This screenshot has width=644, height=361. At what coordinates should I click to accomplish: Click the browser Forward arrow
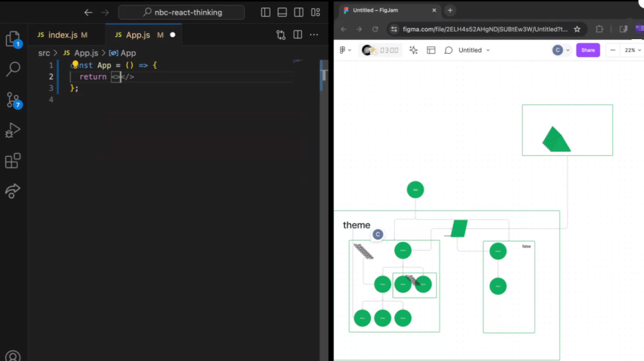point(359,29)
